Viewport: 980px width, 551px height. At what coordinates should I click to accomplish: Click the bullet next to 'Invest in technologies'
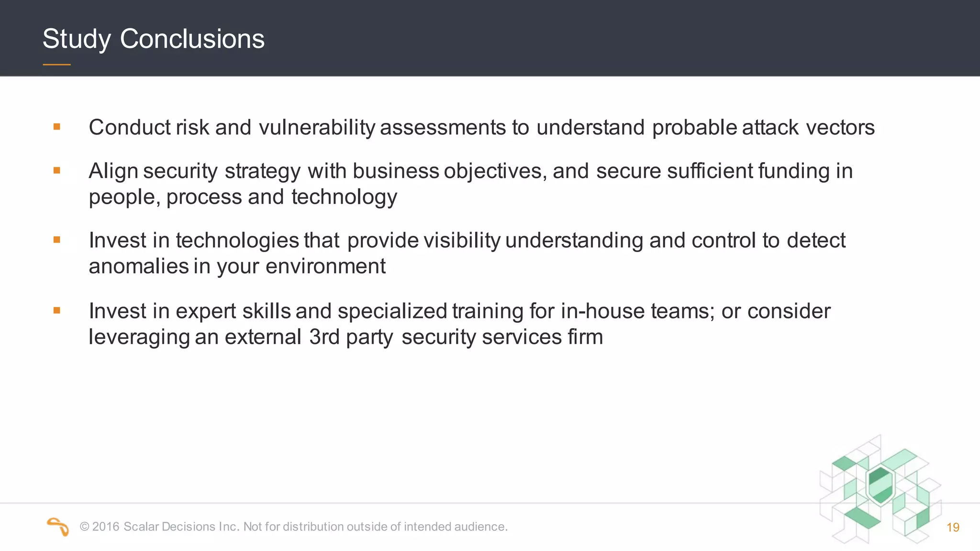coord(57,240)
